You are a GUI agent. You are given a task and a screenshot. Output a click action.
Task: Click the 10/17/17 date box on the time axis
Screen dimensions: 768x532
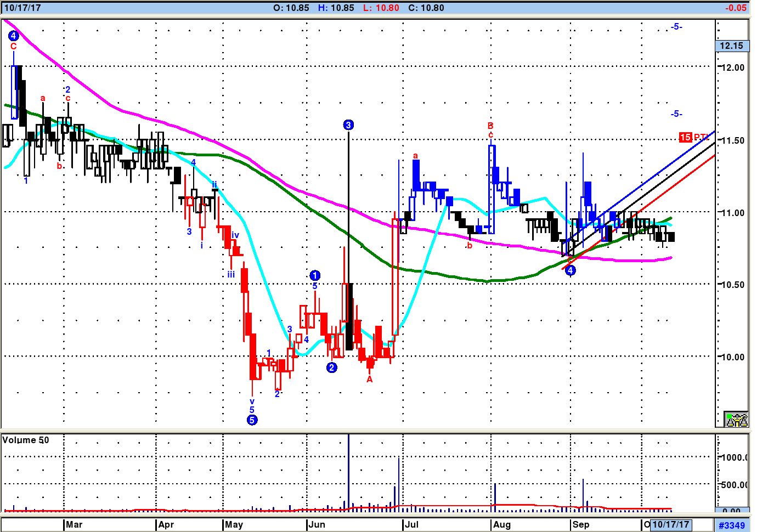671,525
